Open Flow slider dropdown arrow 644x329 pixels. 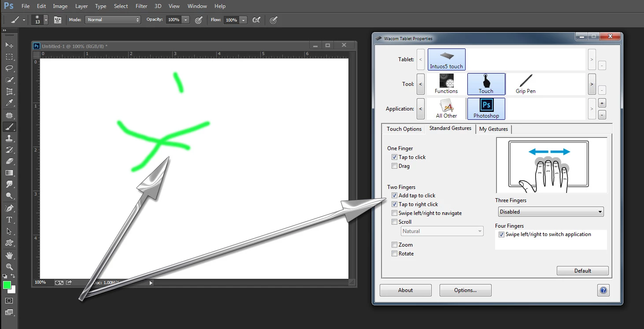[243, 20]
